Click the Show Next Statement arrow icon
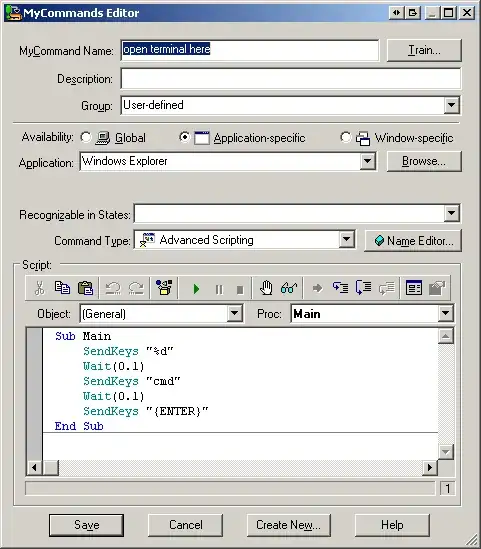481x549 pixels. 317,289
